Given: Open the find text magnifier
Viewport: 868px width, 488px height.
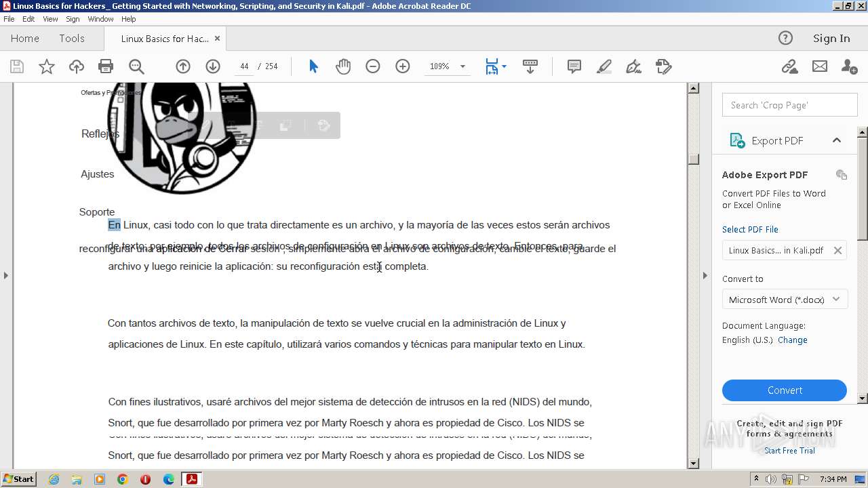Looking at the screenshot, I should pyautogui.click(x=136, y=66).
